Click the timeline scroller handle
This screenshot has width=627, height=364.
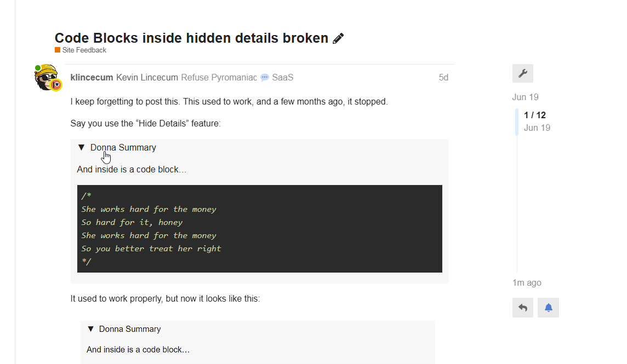tap(517, 122)
